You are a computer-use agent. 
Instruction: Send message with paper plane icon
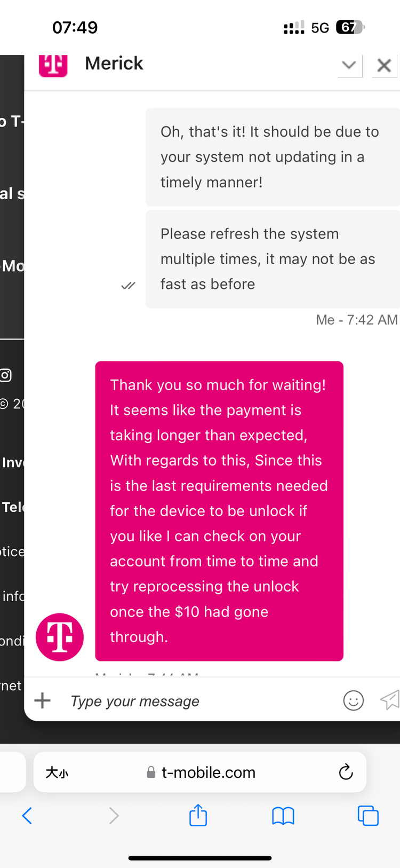point(390,700)
